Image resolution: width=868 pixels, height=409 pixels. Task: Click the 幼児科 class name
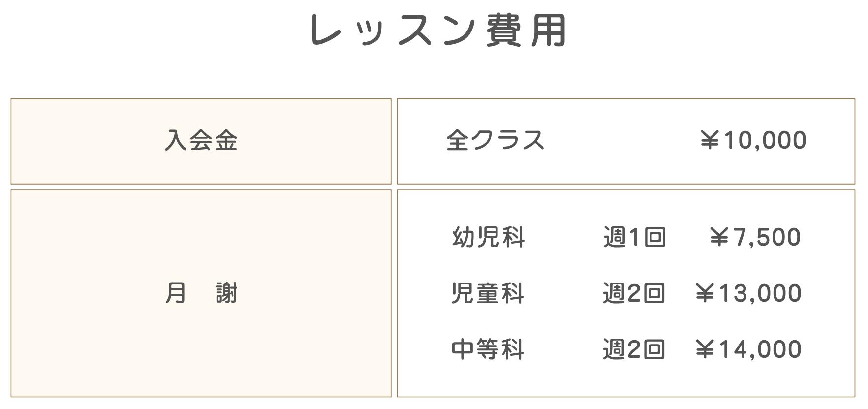[x=488, y=237]
